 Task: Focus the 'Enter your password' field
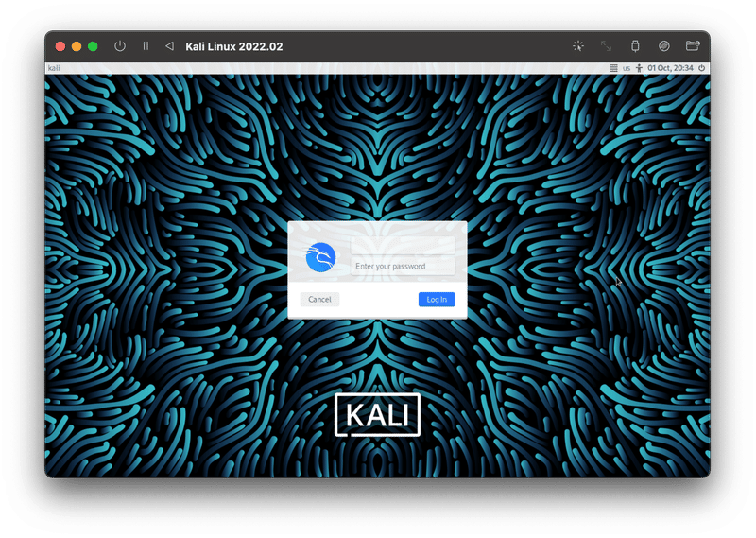(x=403, y=266)
